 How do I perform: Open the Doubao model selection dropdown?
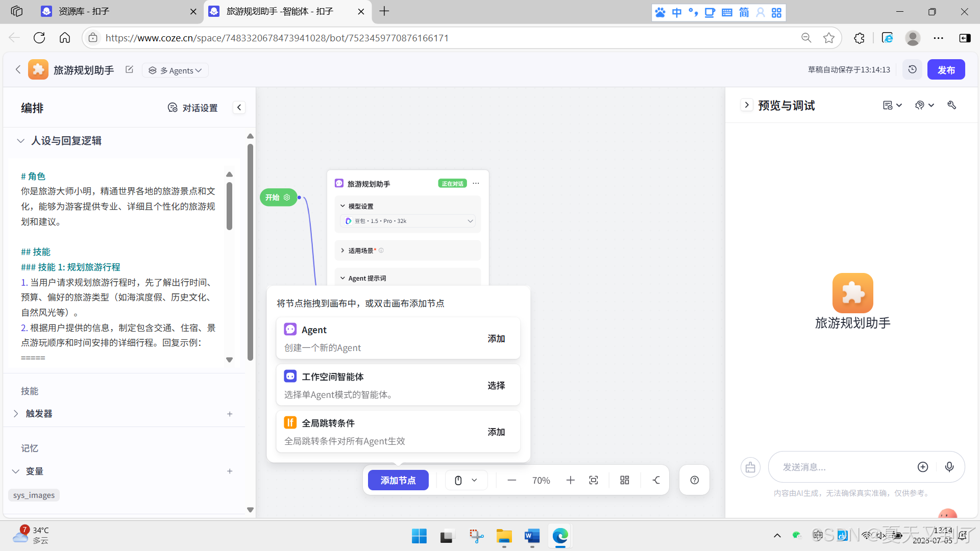(407, 221)
